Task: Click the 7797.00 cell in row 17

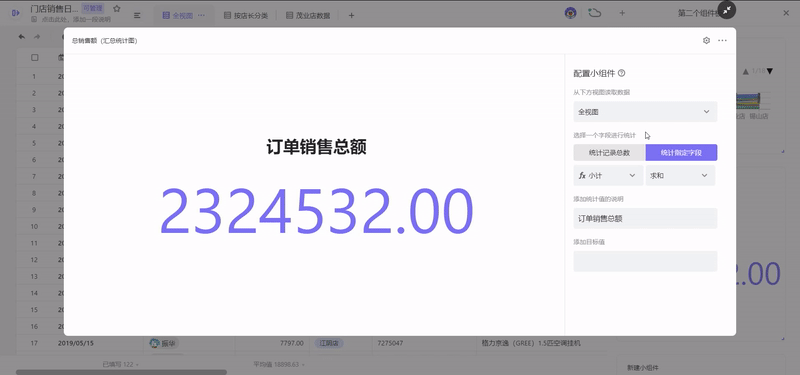Action: 291,343
